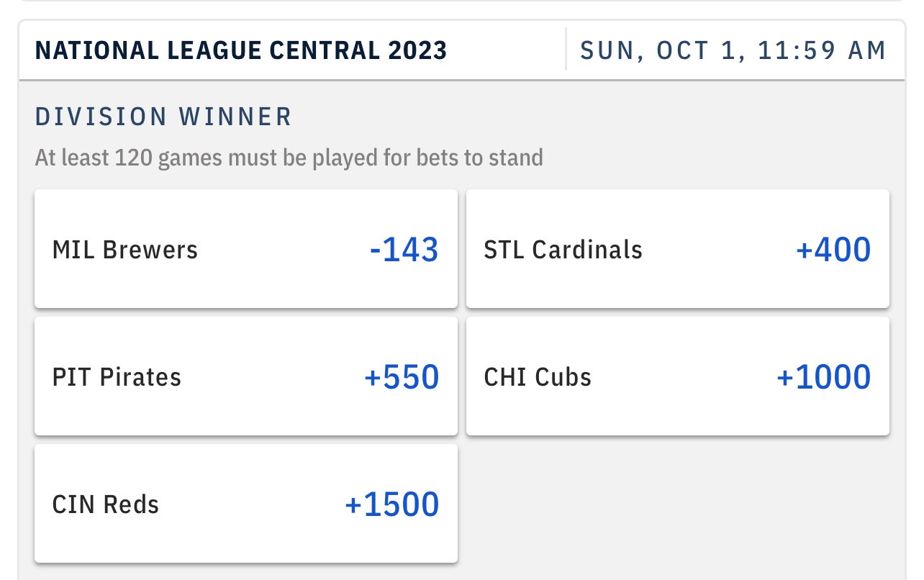Click the 'MIL Brewers' team name text
This screenshot has height=580, width=924.
(x=125, y=250)
